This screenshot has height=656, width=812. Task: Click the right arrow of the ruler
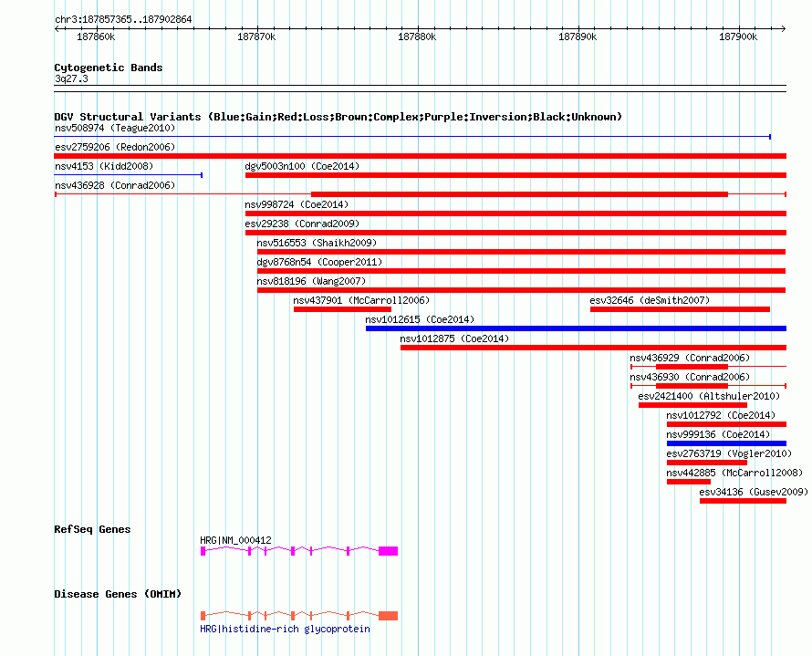point(784,28)
